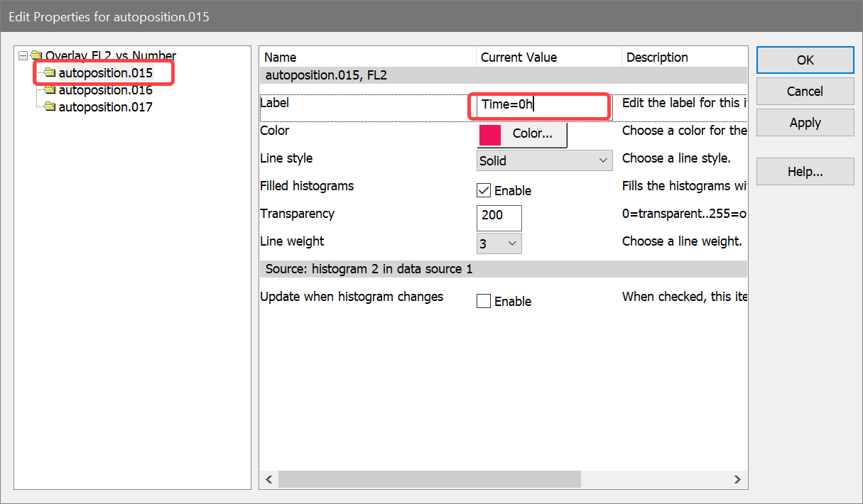
Task: Click the Transparency value field
Action: [x=499, y=216]
